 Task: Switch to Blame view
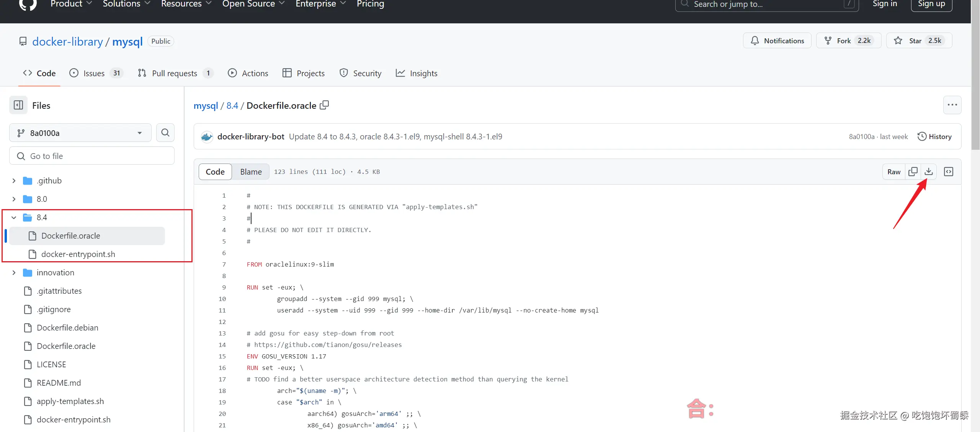[251, 172]
